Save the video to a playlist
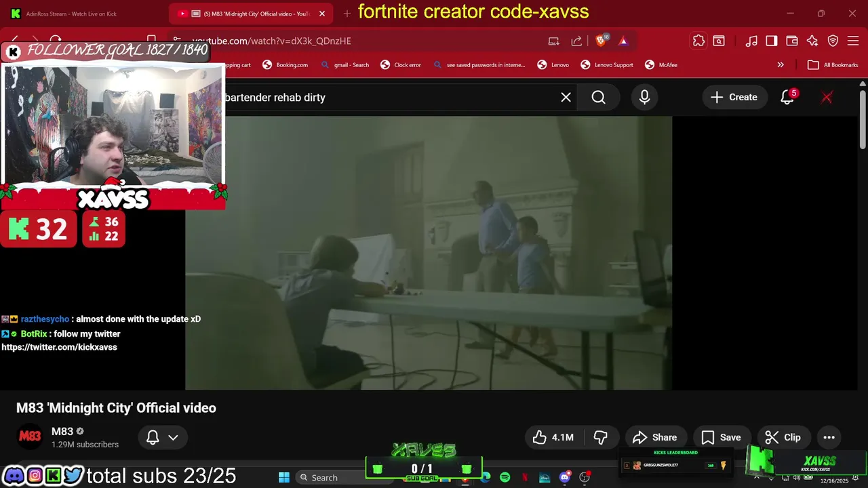868x488 pixels. 721,437
